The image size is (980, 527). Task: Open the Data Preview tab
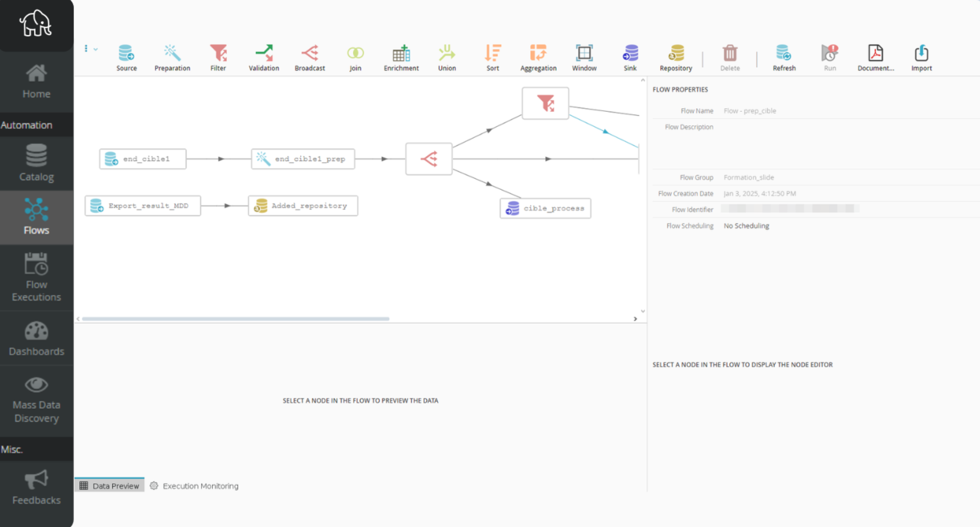tap(110, 486)
